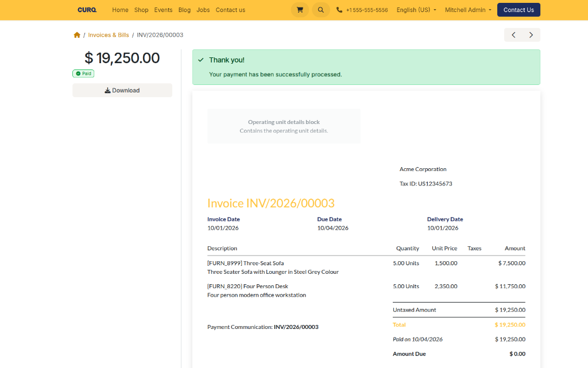Click [FURN_8999] Three-Seat Sofa line
Screen dimensions: 588x368
(246, 263)
